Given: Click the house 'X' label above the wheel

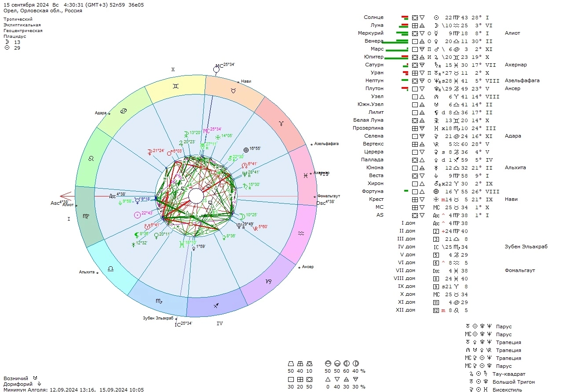Looking at the screenshot, I should [x=173, y=69].
